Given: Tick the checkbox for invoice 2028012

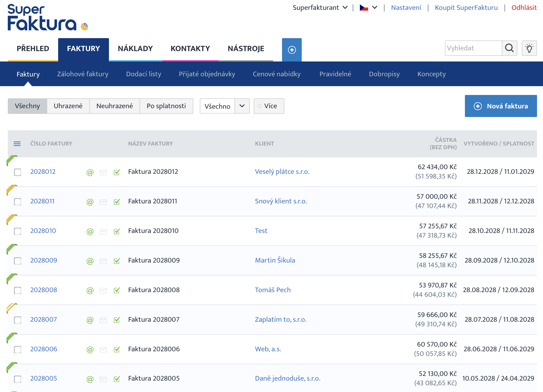Looking at the screenshot, I should (18, 172).
